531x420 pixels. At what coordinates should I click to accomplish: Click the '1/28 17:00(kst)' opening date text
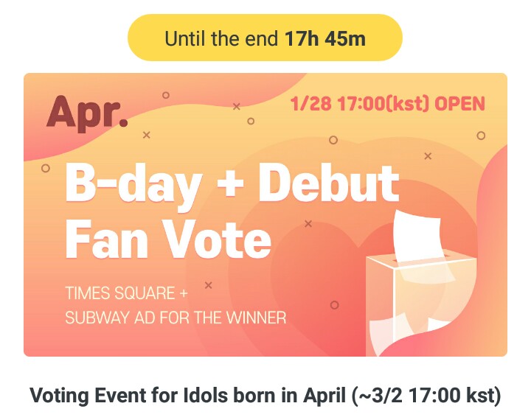[x=359, y=103]
